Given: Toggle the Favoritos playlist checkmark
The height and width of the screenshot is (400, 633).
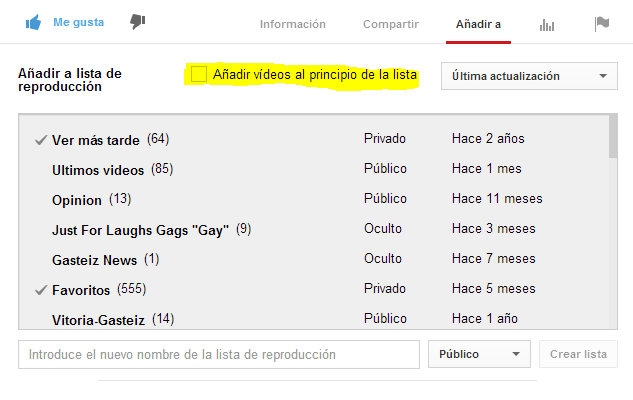Looking at the screenshot, I should (41, 290).
